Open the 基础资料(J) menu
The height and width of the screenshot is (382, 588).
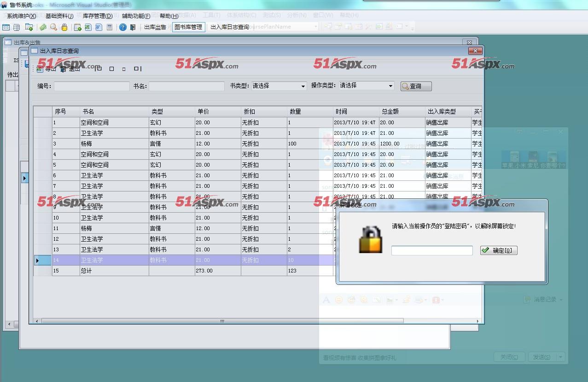59,16
